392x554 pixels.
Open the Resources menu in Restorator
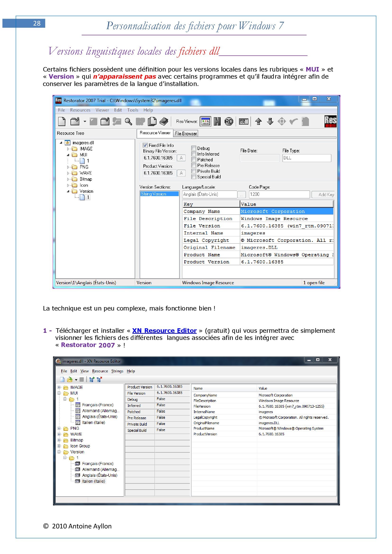[x=80, y=110]
